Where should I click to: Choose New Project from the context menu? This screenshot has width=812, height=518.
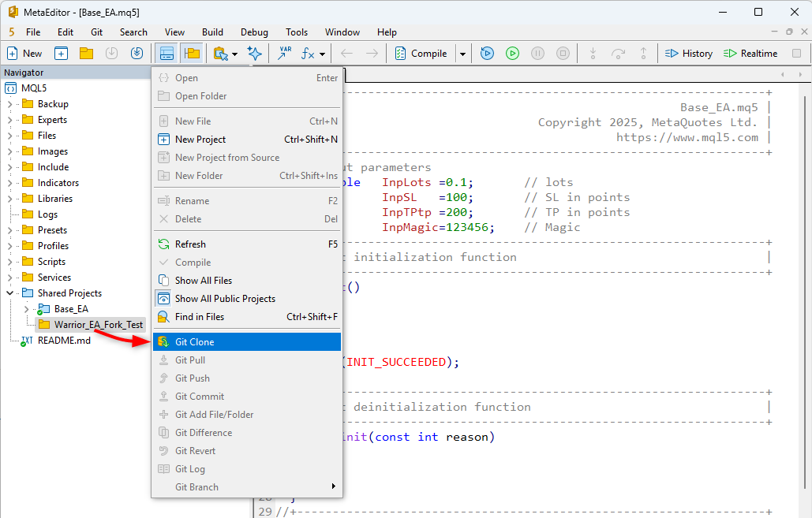(247, 140)
